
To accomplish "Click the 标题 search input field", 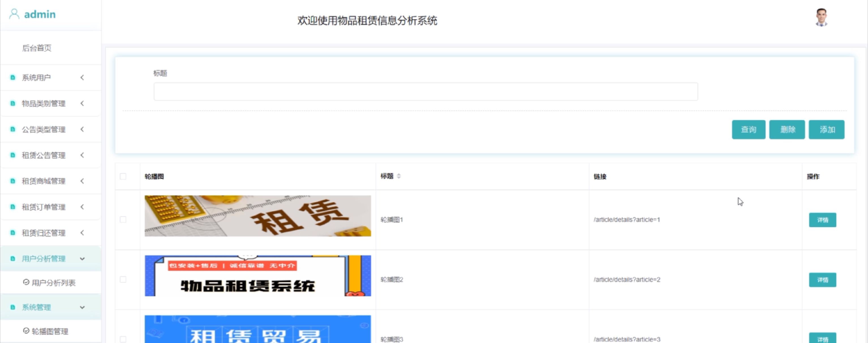I will (x=426, y=92).
